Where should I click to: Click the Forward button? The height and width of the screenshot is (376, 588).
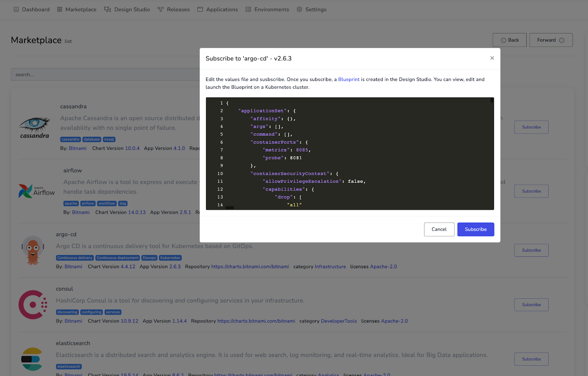551,40
